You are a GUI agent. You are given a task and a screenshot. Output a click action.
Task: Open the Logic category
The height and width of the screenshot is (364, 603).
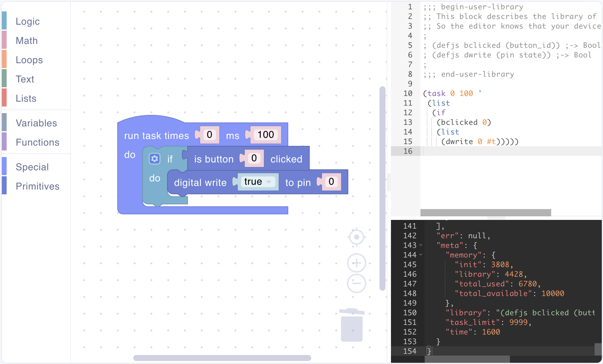[x=28, y=21]
